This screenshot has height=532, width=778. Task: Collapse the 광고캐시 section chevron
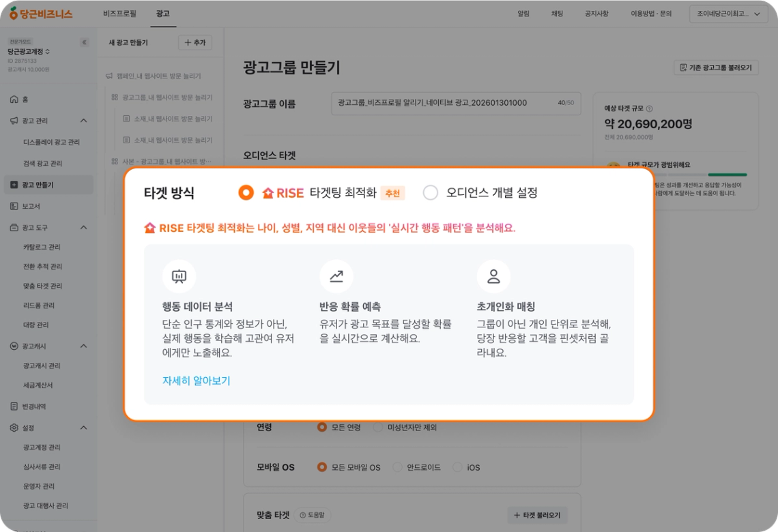[x=83, y=346]
